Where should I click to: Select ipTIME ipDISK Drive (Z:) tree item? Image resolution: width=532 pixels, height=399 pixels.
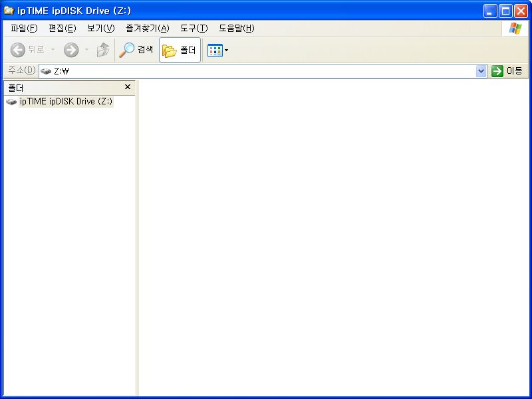click(x=66, y=102)
